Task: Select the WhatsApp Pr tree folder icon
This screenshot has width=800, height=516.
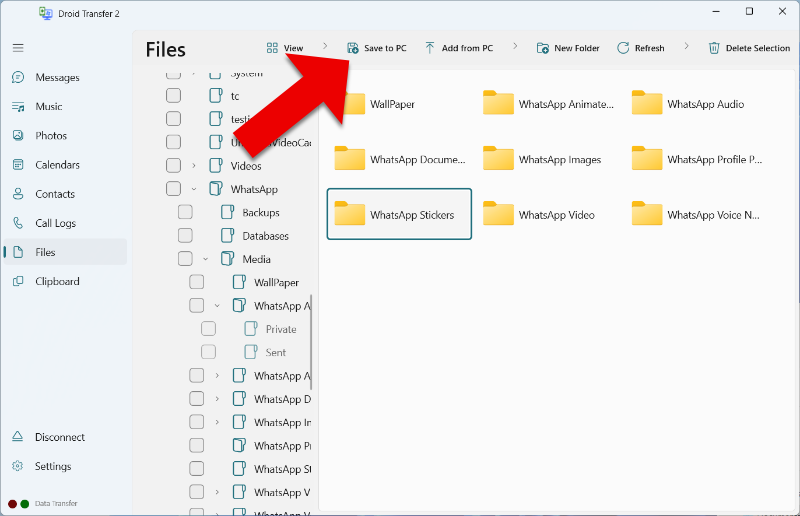Action: pos(239,445)
